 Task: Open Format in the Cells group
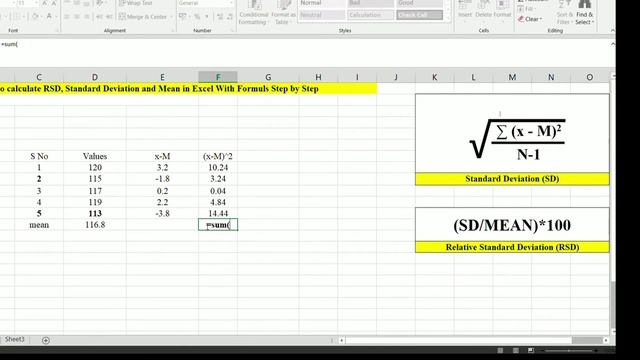pyautogui.click(x=502, y=10)
